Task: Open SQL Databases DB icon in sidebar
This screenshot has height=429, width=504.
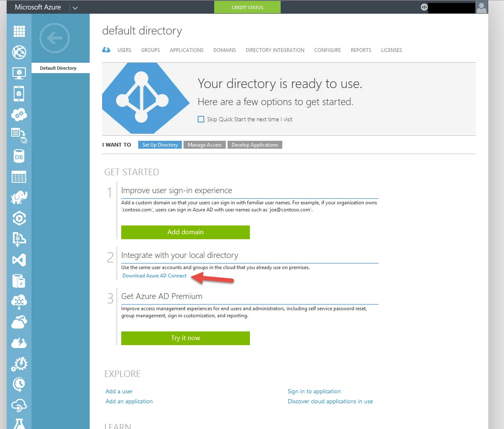Action: click(x=19, y=156)
